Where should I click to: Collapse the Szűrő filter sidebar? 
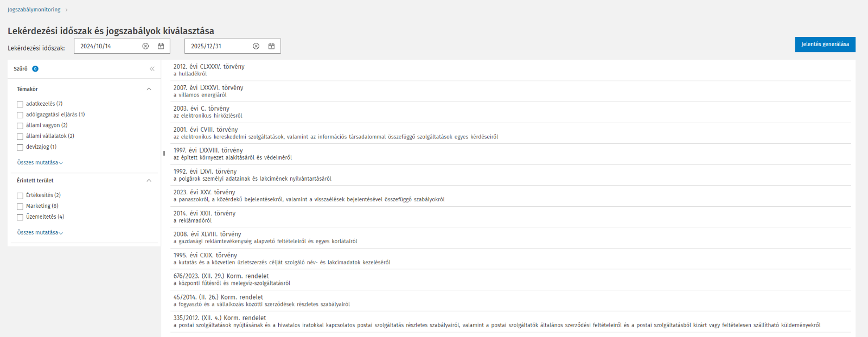click(152, 69)
